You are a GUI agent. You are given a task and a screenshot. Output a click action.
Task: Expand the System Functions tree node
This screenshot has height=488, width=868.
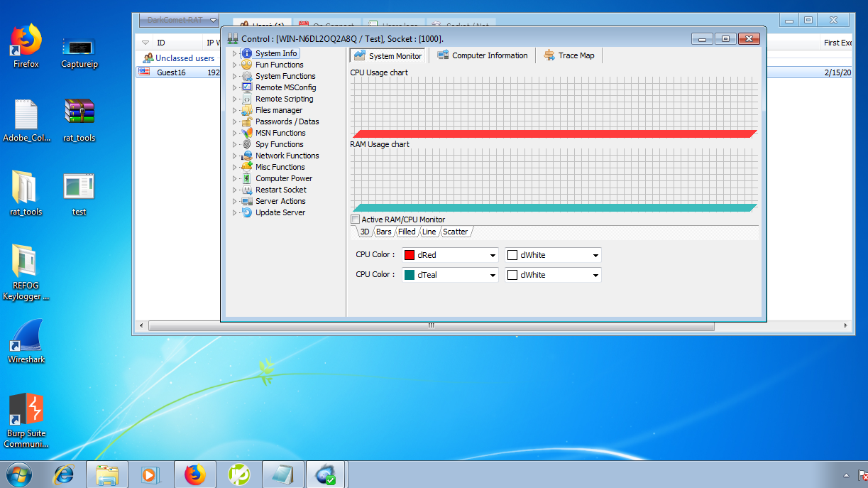tap(235, 76)
